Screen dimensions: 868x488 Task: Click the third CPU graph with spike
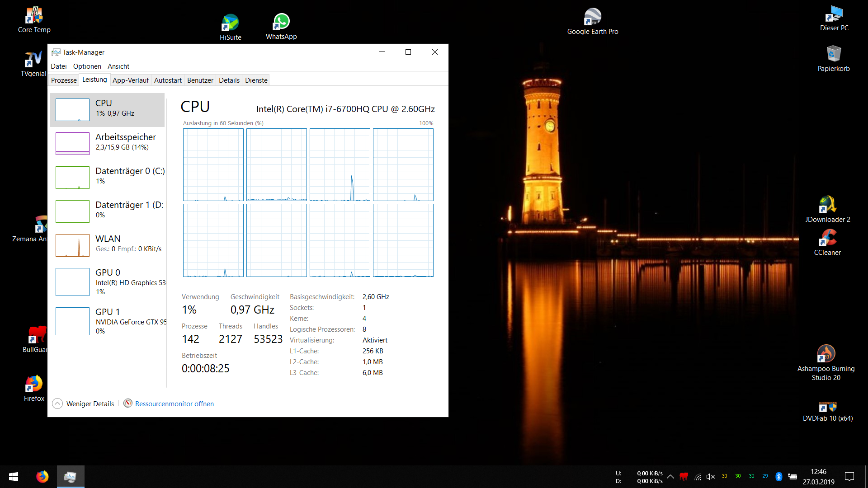click(340, 165)
